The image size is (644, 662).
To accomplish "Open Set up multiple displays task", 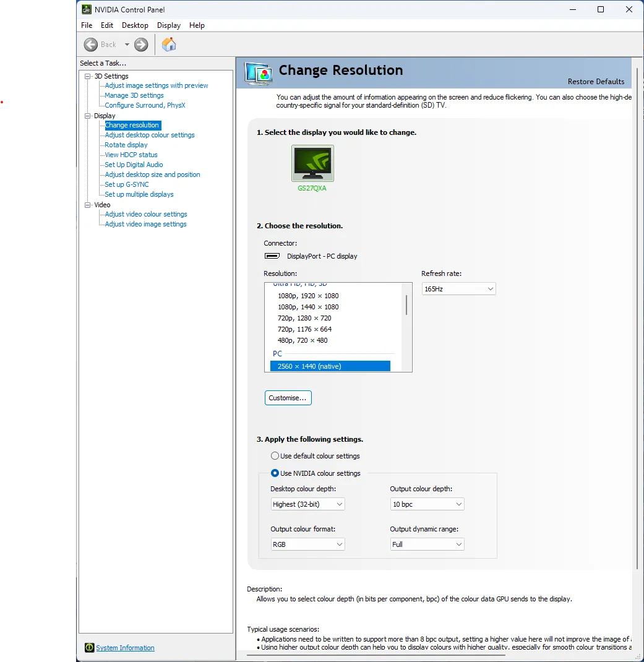I will pyautogui.click(x=139, y=194).
